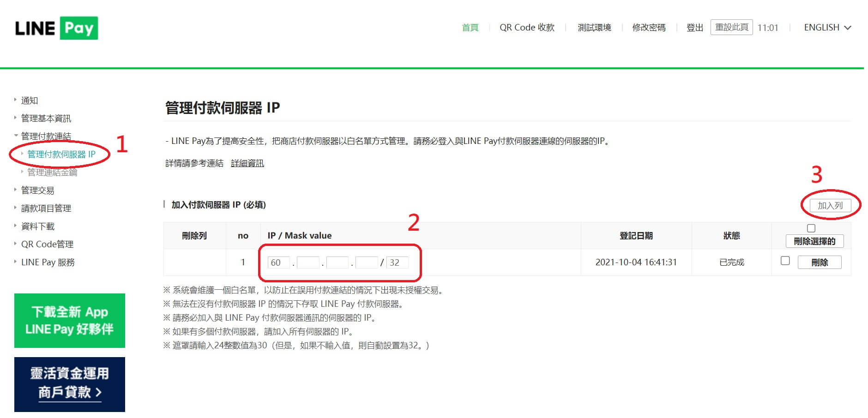
Task: Open the ENGLISH language dropdown
Action: [827, 28]
